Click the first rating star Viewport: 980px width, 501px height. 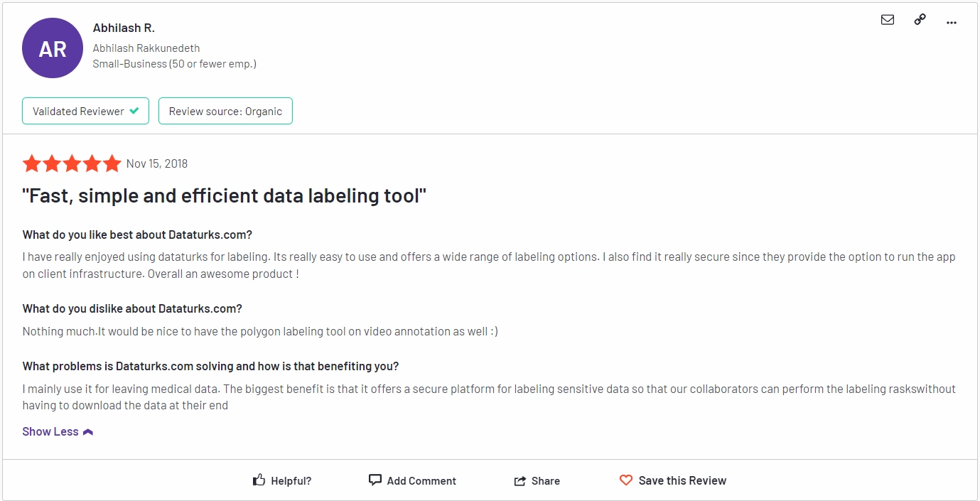32,164
